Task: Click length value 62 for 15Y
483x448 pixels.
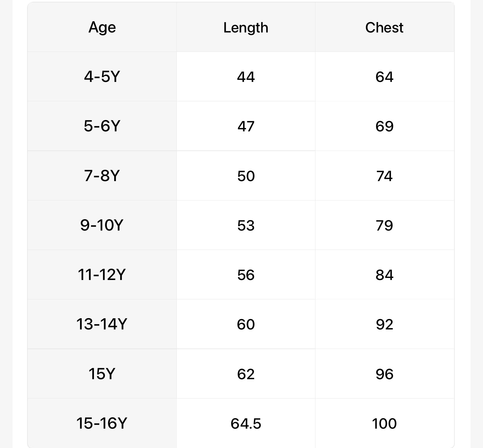Action: 246,374
